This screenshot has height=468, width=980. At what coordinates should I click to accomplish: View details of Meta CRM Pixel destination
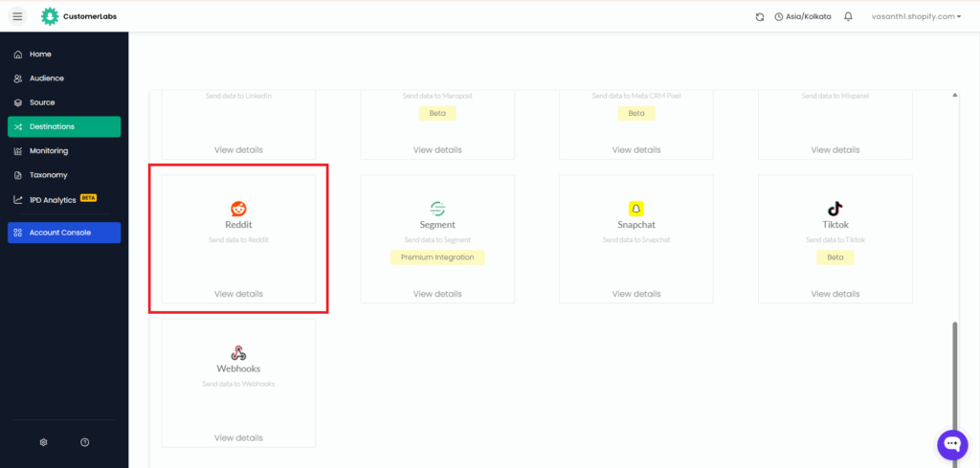pyautogui.click(x=636, y=150)
